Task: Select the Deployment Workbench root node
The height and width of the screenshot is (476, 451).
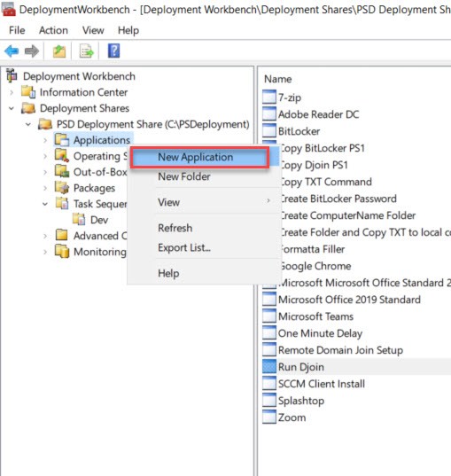Action: [79, 76]
